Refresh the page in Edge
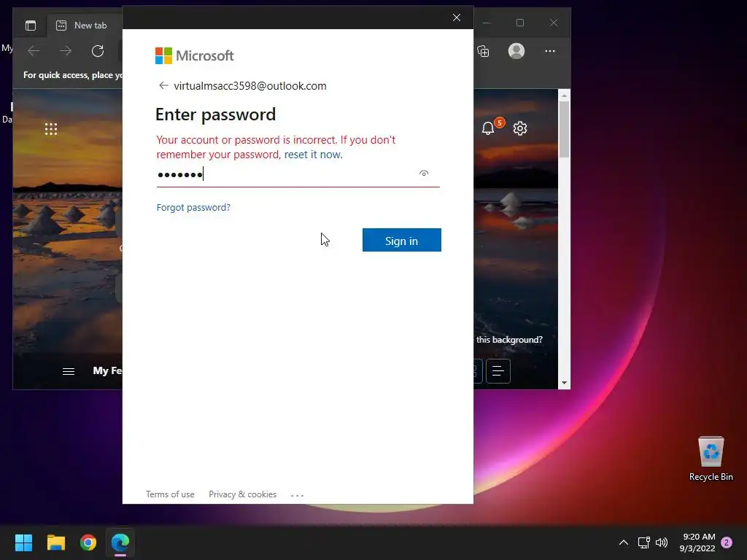 point(98,51)
